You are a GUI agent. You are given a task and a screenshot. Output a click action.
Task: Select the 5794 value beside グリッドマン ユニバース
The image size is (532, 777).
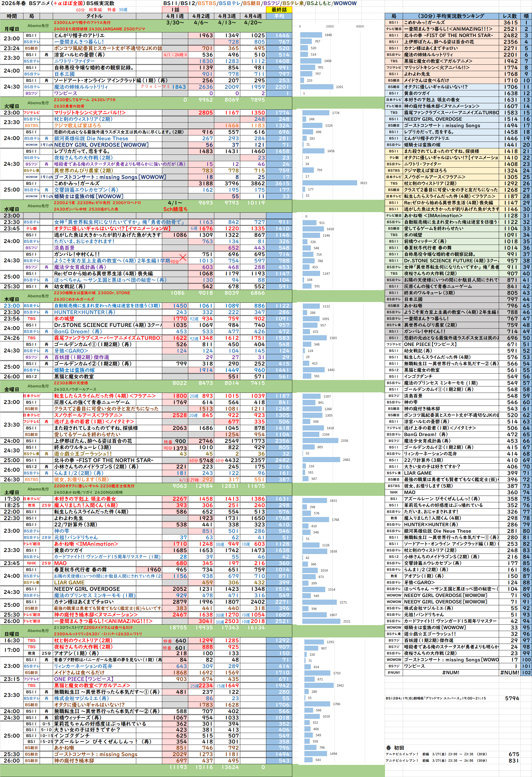(x=512, y=698)
